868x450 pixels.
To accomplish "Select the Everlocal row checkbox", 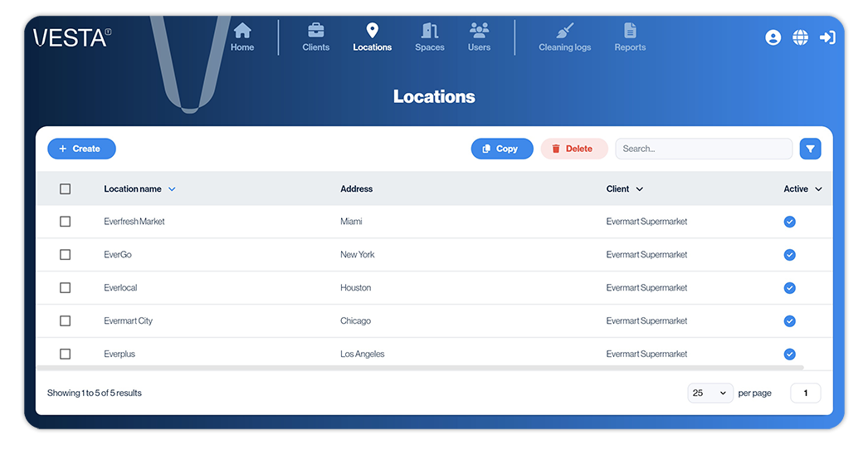I will 66,288.
